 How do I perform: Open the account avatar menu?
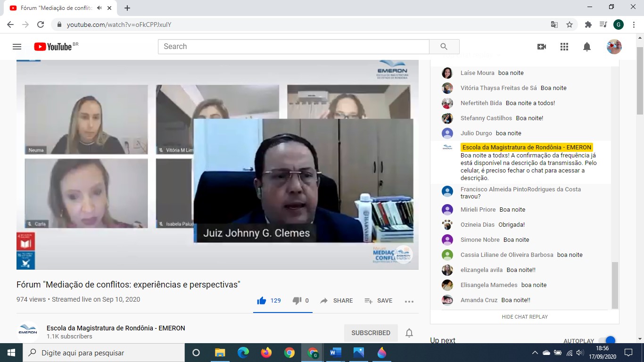tap(614, 47)
